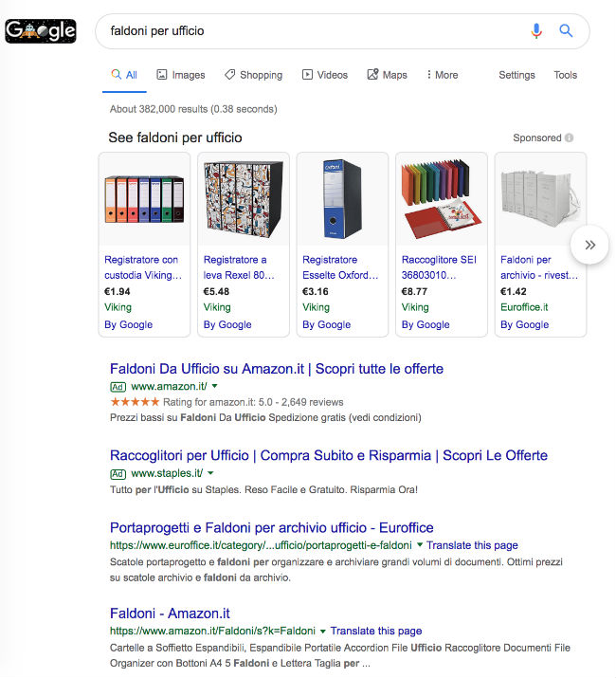Viewport: 616px width, 678px height.
Task: Click the Google doodle logo
Action: pos(41,31)
